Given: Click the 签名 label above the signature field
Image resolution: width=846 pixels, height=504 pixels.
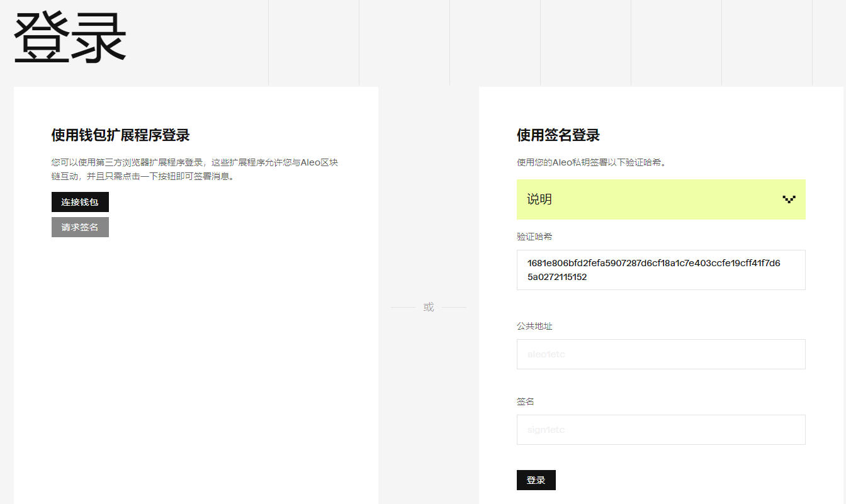Looking at the screenshot, I should pos(526,401).
